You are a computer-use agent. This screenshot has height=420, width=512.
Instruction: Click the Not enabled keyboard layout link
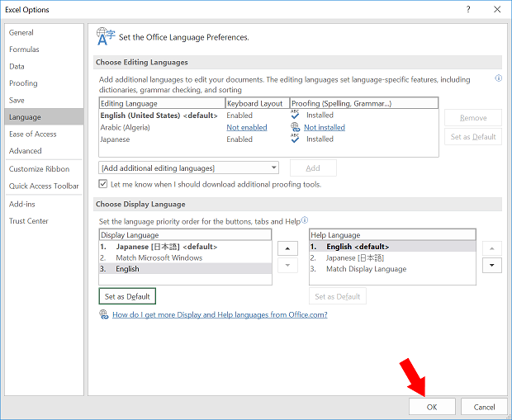tap(247, 127)
